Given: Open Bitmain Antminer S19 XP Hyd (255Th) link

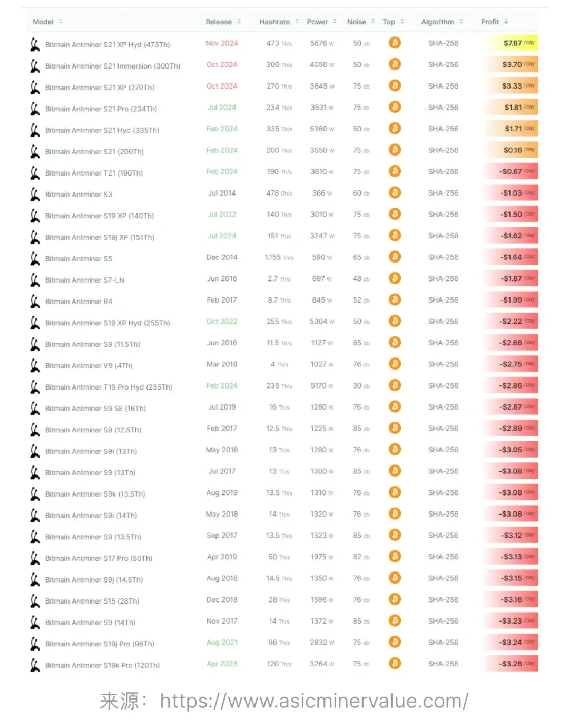Looking at the screenshot, I should pos(107,323).
